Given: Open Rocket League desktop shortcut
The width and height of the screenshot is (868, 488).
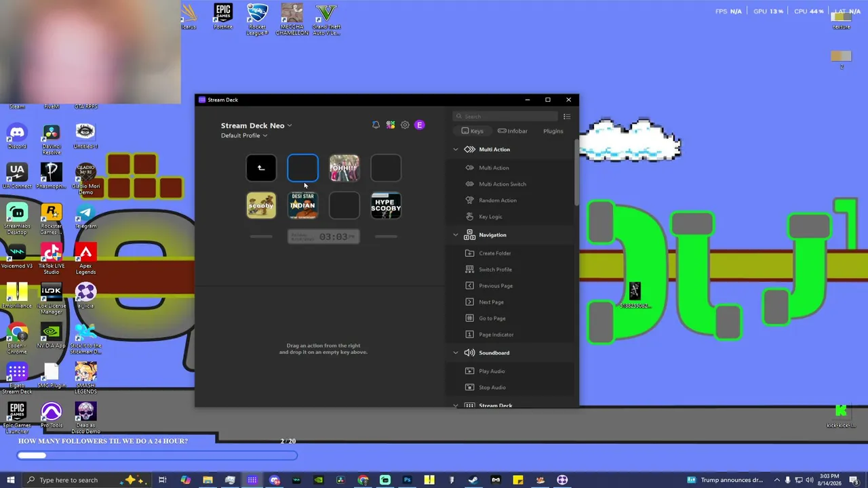Looking at the screenshot, I should 257,19.
